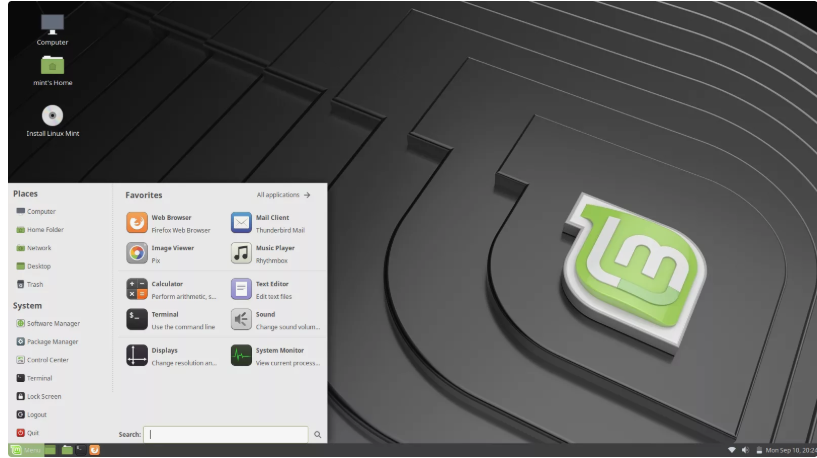
Task: Open Terminal under System list
Action: click(x=34, y=378)
